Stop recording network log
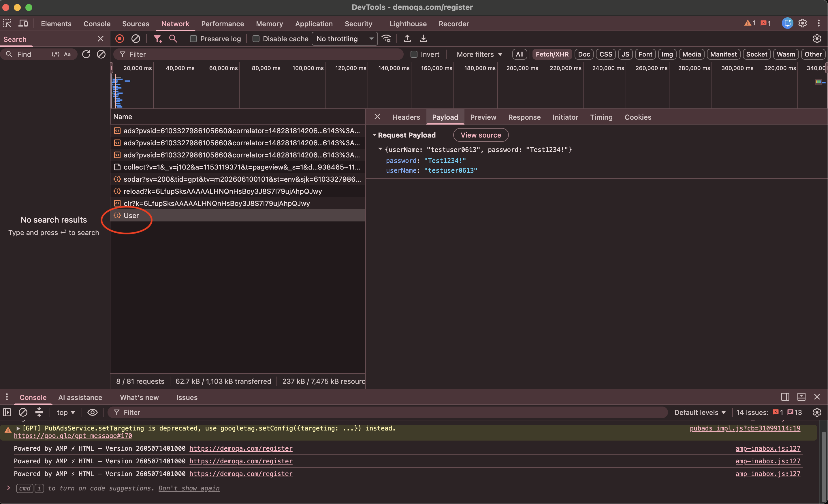The image size is (828, 504). click(119, 39)
